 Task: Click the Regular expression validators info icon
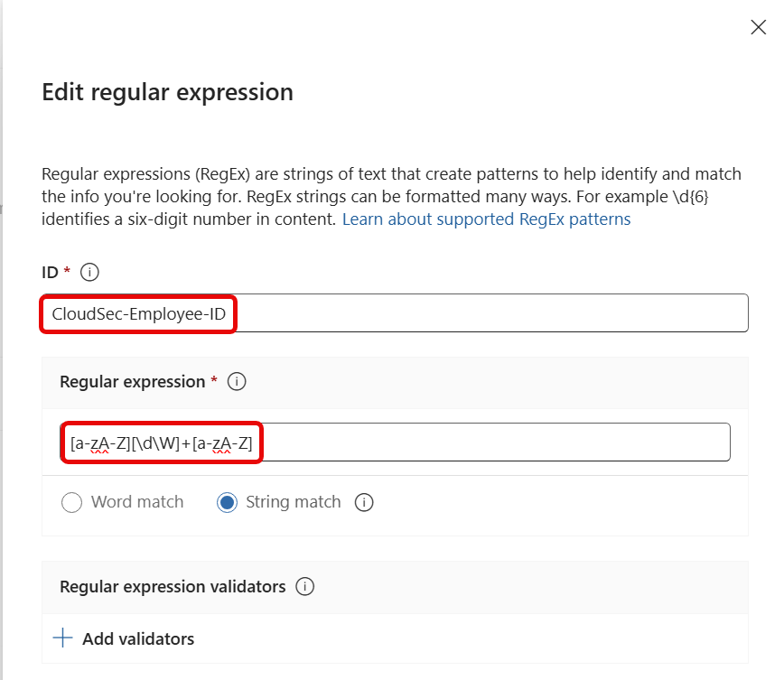click(305, 587)
